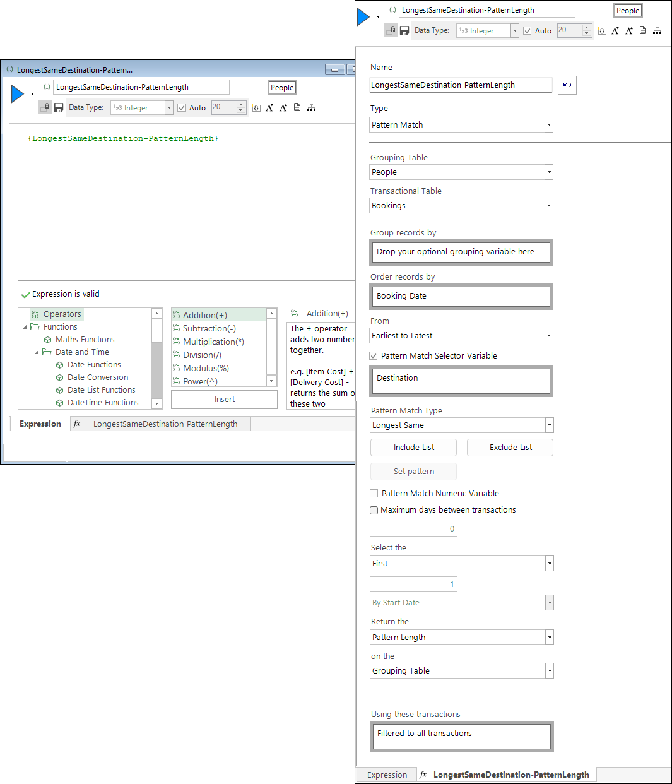Open From Earliest to Latest dropdown
This screenshot has height=784, width=672.
[549, 336]
